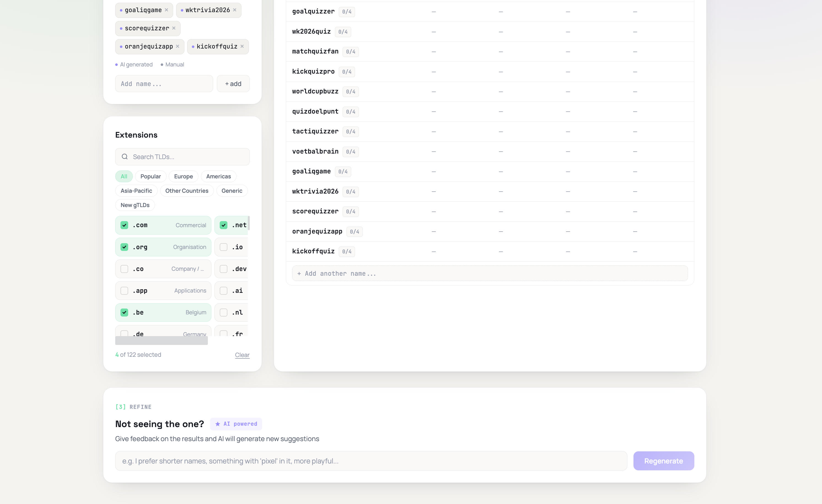The image size is (822, 504).
Task: Click the worldcupbuzz row name
Action: click(x=315, y=92)
